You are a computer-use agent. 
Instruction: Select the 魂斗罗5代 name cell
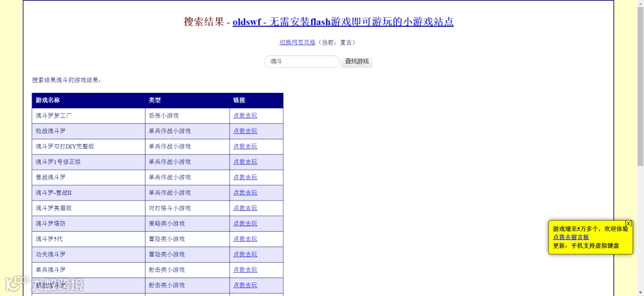[88, 239]
